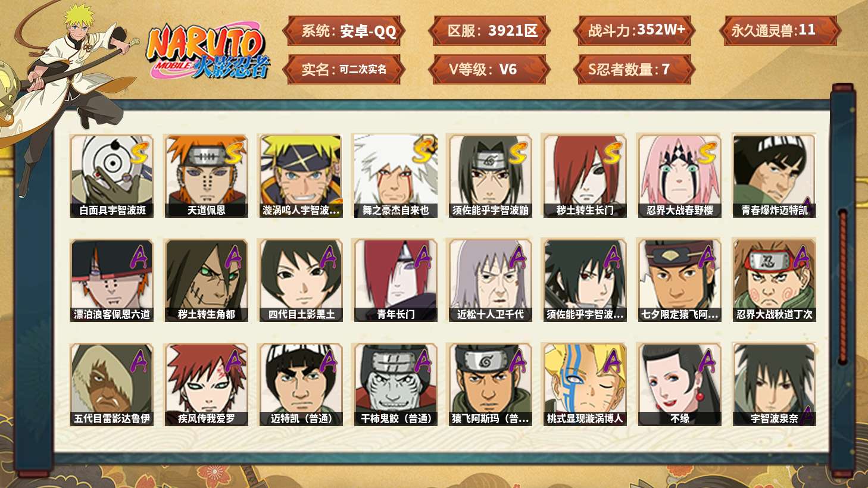Viewport: 868px width, 488px height.
Task: Pick the 忍界大战春野樱 character card
Action: coord(679,176)
